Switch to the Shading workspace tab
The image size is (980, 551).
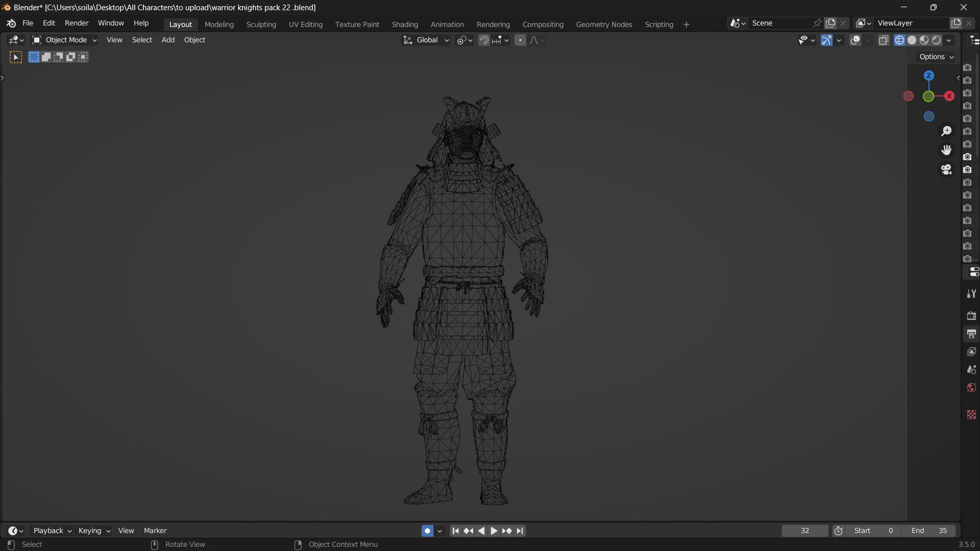click(405, 24)
